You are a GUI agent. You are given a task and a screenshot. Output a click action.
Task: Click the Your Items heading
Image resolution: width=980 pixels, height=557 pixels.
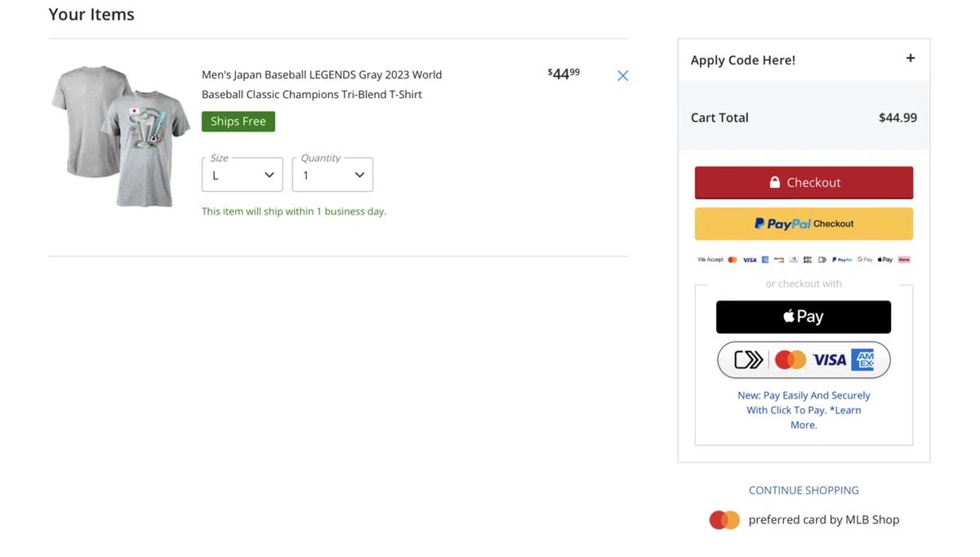(91, 15)
